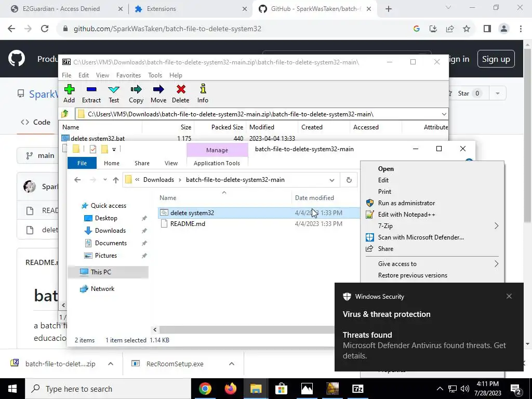The width and height of the screenshot is (532, 399).
Task: Select the View ribbon tab in Explorer
Action: click(x=171, y=163)
